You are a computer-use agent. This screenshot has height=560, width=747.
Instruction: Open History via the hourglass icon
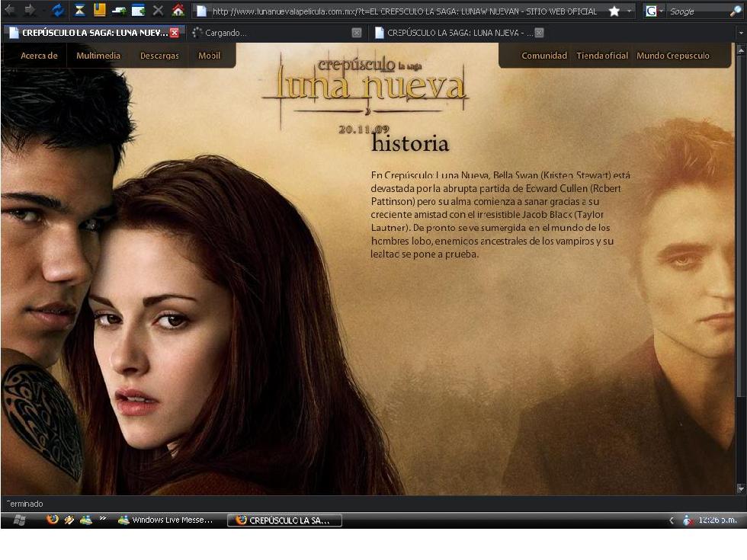[x=80, y=11]
